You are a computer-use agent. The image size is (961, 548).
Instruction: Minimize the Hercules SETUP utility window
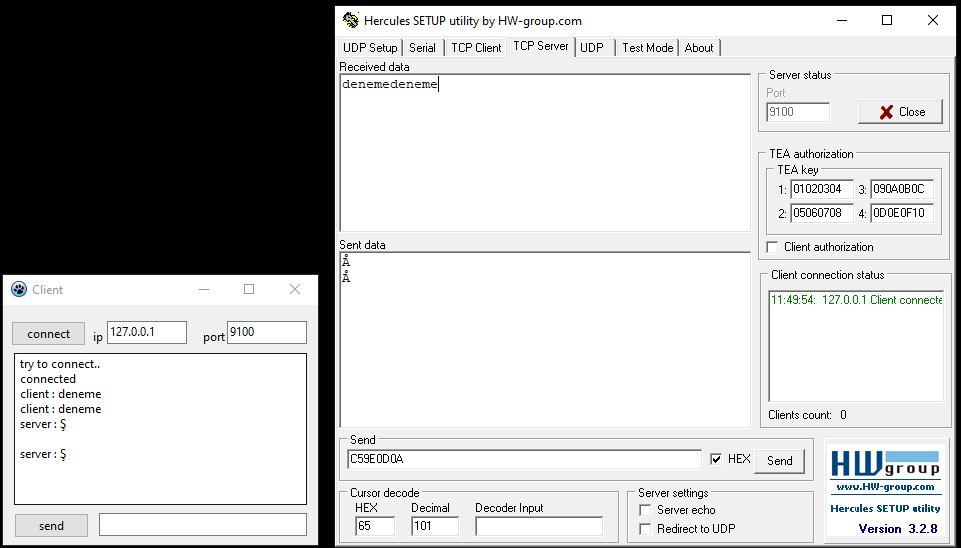pos(842,20)
